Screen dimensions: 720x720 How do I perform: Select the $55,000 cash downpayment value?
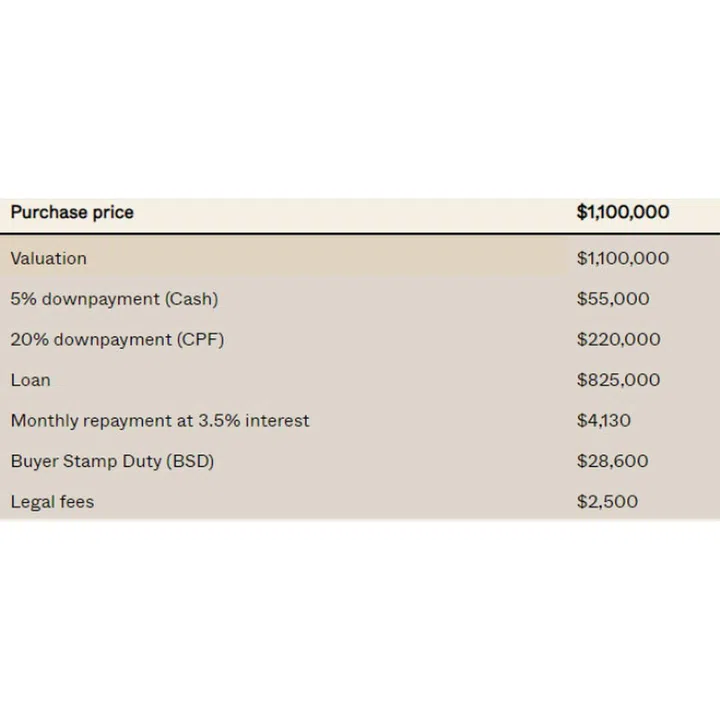(x=613, y=299)
